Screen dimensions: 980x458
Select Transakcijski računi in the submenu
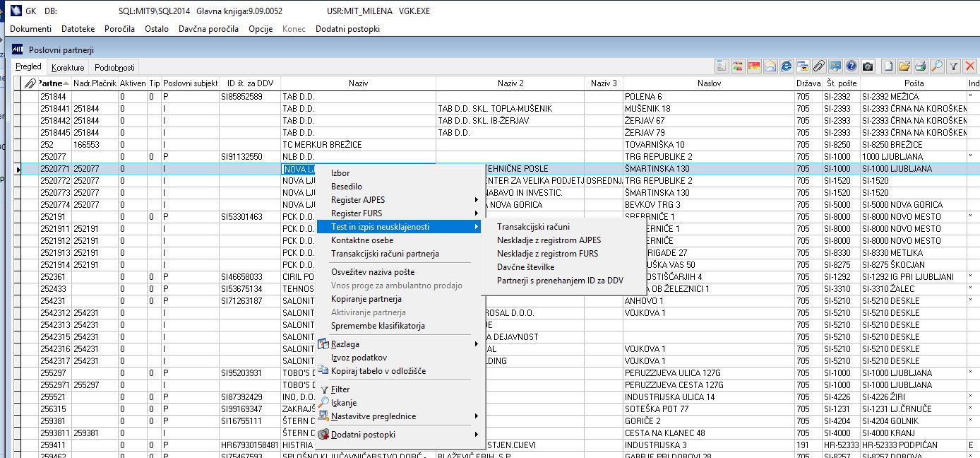[x=533, y=227]
